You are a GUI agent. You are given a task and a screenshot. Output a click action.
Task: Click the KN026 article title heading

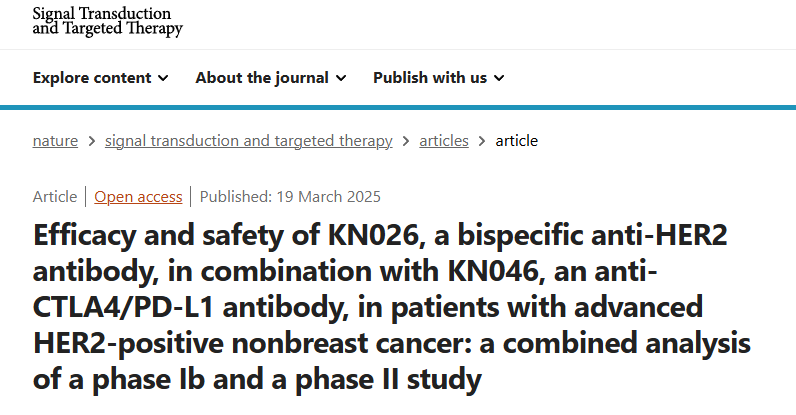(x=391, y=307)
